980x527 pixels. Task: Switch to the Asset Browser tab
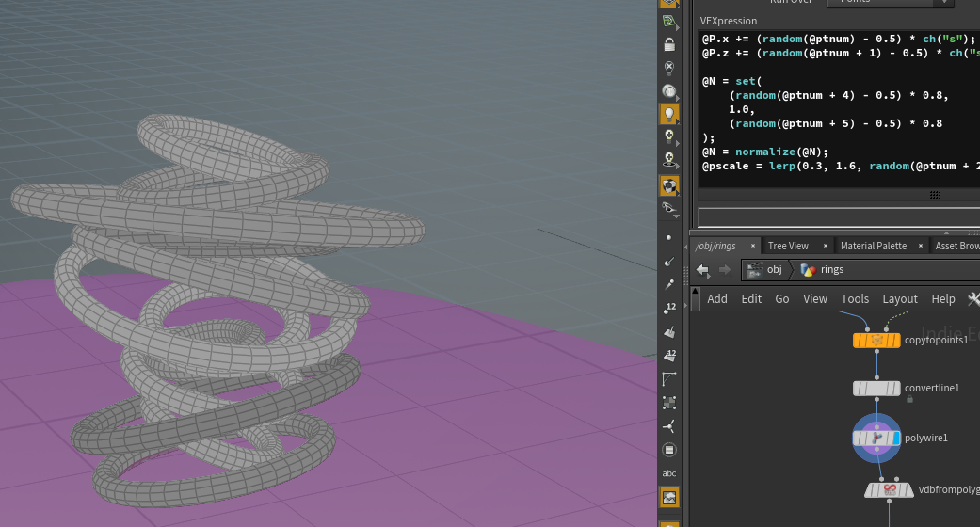point(956,246)
